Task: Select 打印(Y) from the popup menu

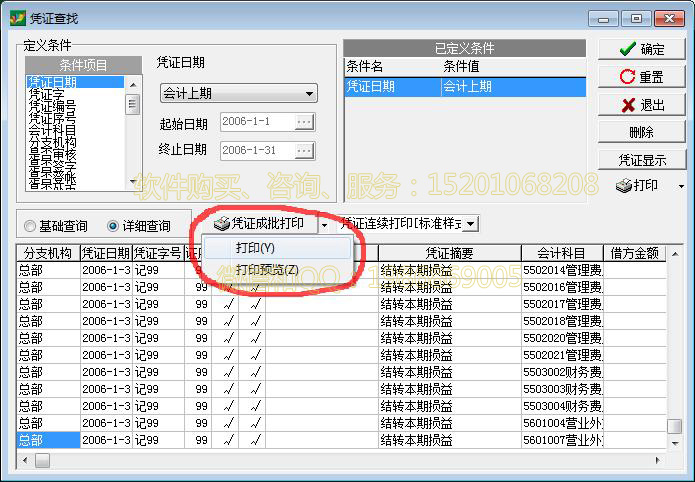Action: (x=255, y=247)
